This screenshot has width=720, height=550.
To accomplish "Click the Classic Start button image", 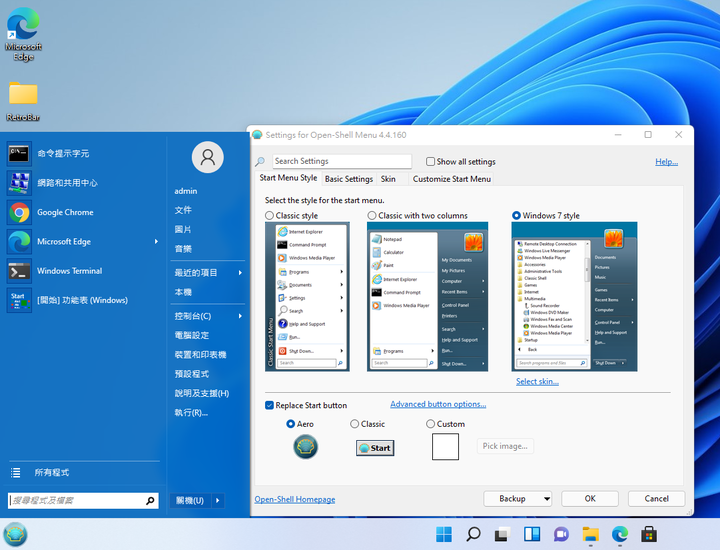I will click(x=375, y=448).
